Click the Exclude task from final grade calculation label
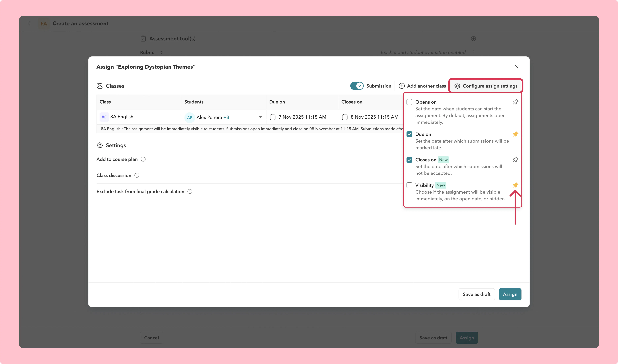618x364 pixels. pos(140,192)
